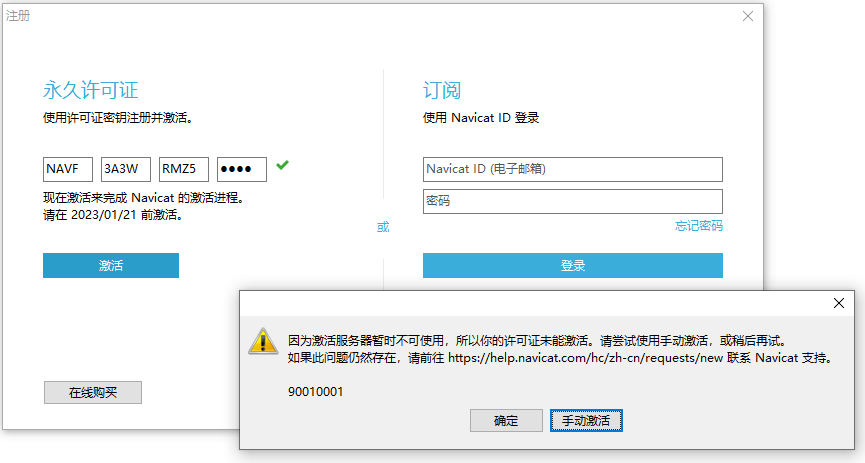Close the error message dialog

[x=839, y=303]
